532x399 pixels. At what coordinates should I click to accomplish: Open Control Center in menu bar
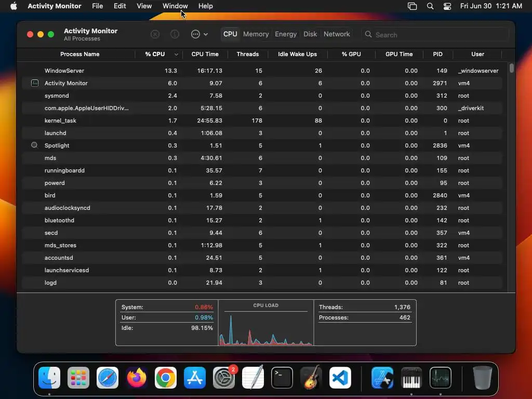(447, 6)
